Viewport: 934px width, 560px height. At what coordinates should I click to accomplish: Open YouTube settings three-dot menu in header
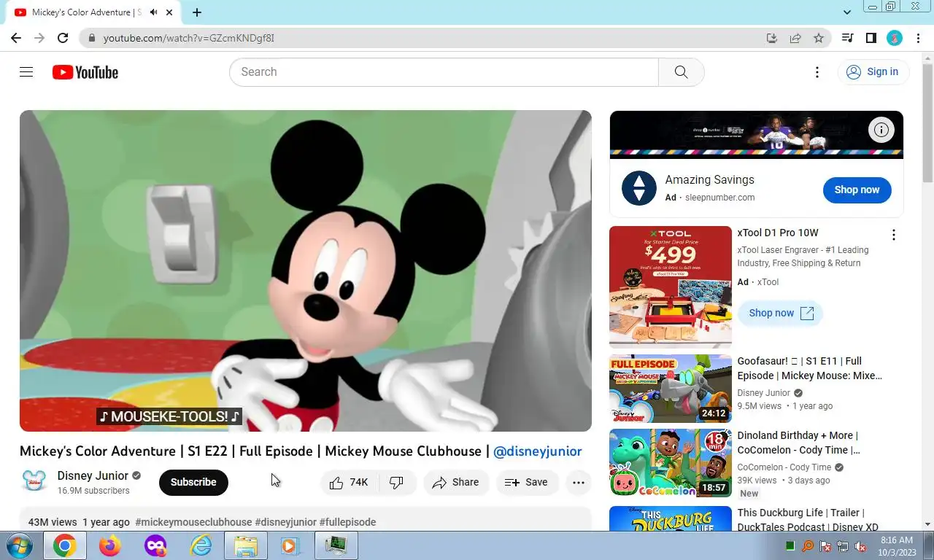[x=817, y=71]
